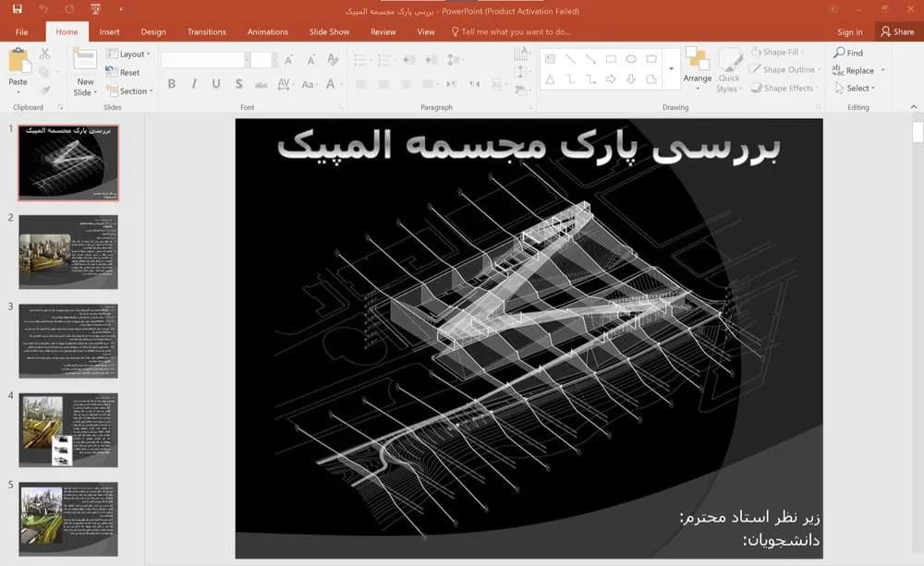The image size is (924, 566).
Task: Toggle Center paragraph alignment
Action: (x=383, y=84)
